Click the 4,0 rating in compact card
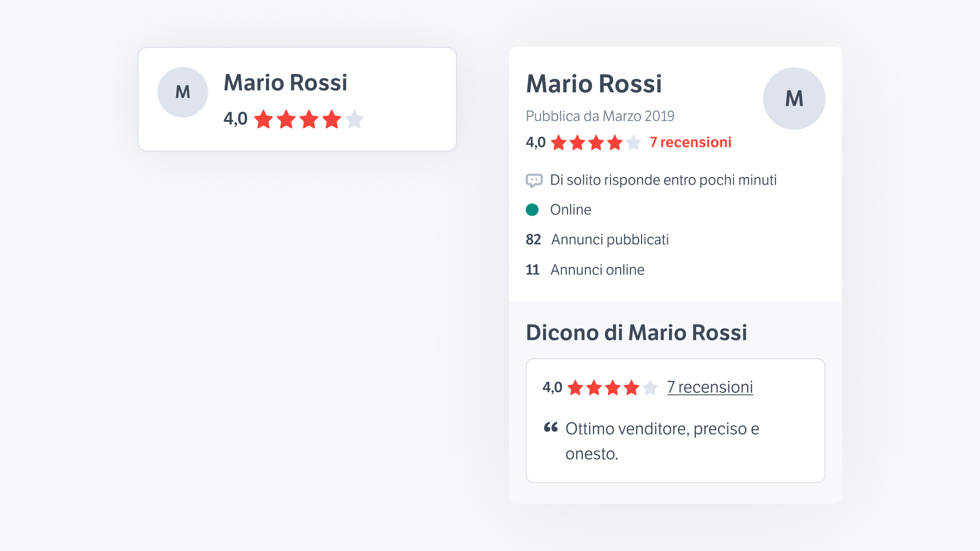The width and height of the screenshot is (980, 551). (235, 119)
